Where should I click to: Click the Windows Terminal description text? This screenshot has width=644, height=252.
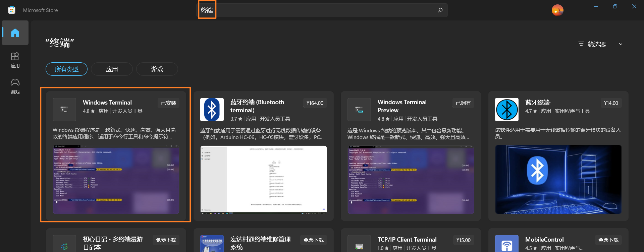tap(114, 133)
